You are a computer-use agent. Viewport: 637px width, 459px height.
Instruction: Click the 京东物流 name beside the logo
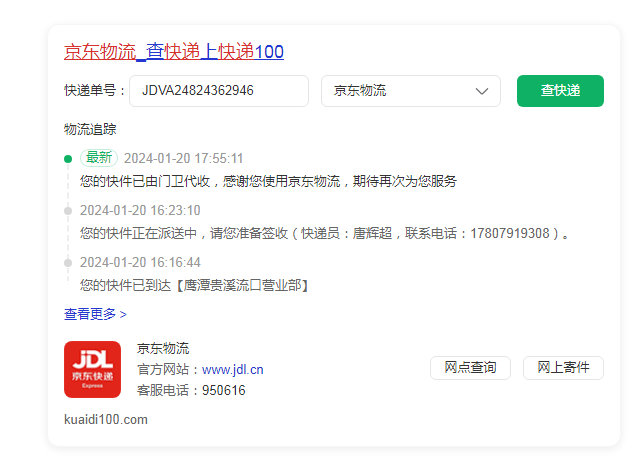(x=163, y=348)
